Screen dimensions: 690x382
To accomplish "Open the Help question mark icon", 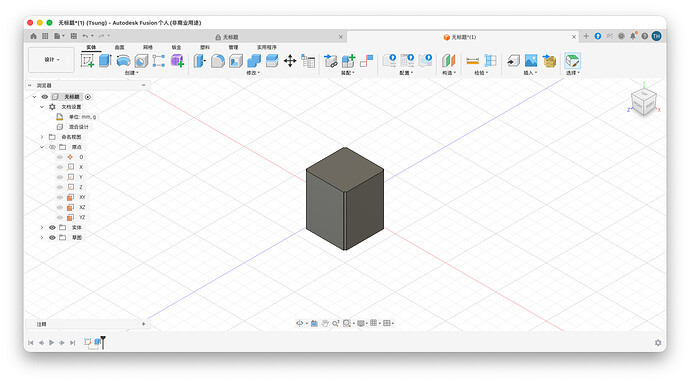I will (x=644, y=36).
